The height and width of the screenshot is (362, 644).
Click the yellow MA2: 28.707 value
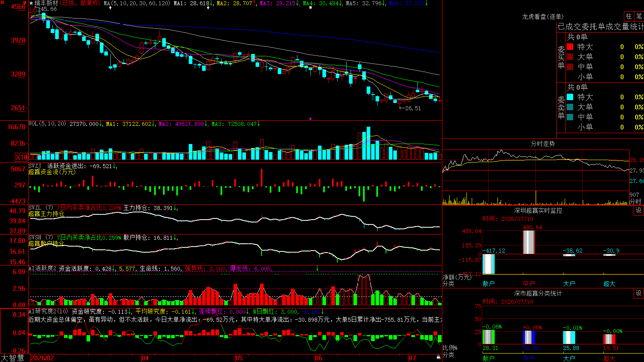(235, 3)
